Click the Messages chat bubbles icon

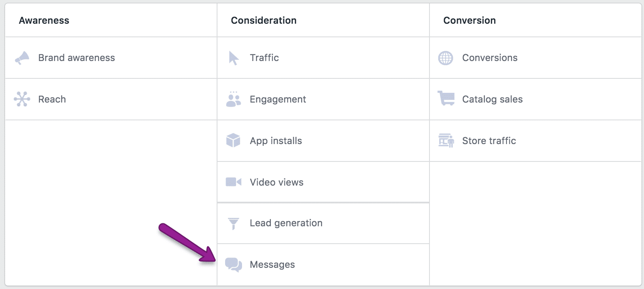tap(234, 265)
